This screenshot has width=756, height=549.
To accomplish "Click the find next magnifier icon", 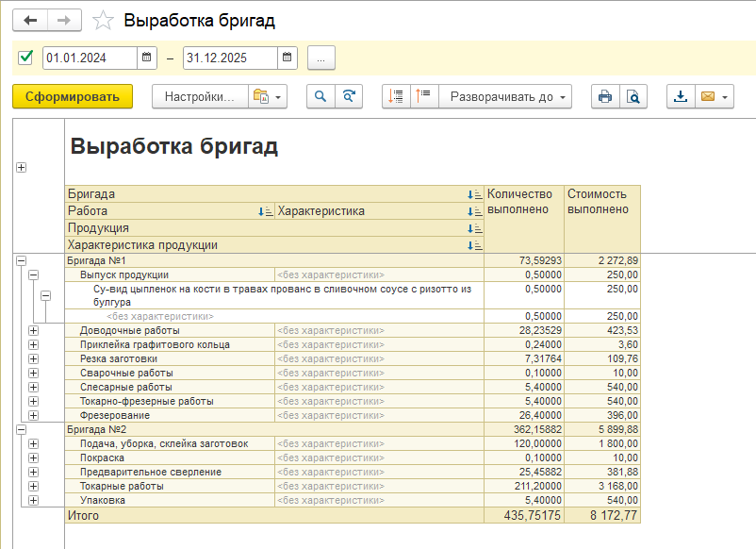I will click(349, 96).
